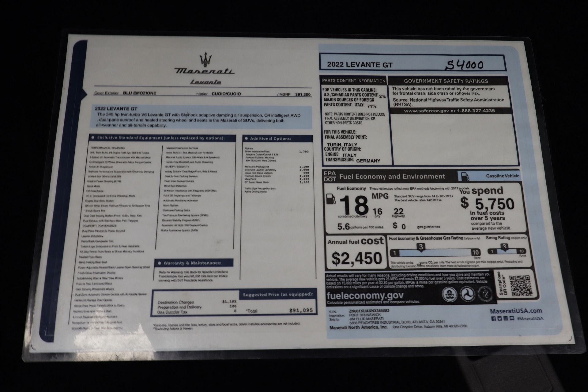This screenshot has width=588, height=392.
Task: Click the ITALY: 71% parts content line
Action: (x=350, y=105)
